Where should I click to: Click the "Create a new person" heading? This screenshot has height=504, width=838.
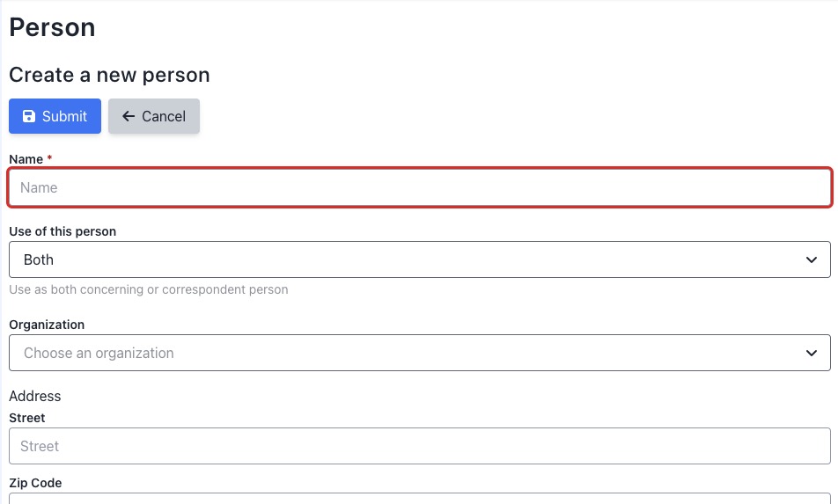point(109,75)
